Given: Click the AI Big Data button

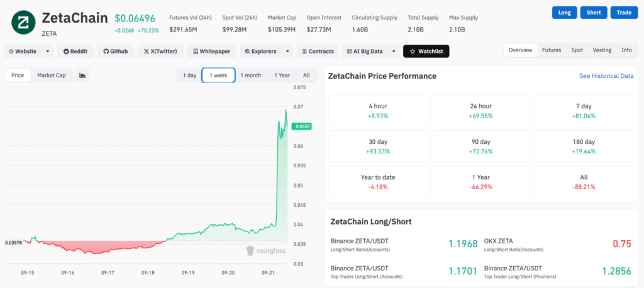Looking at the screenshot, I should click(365, 52).
